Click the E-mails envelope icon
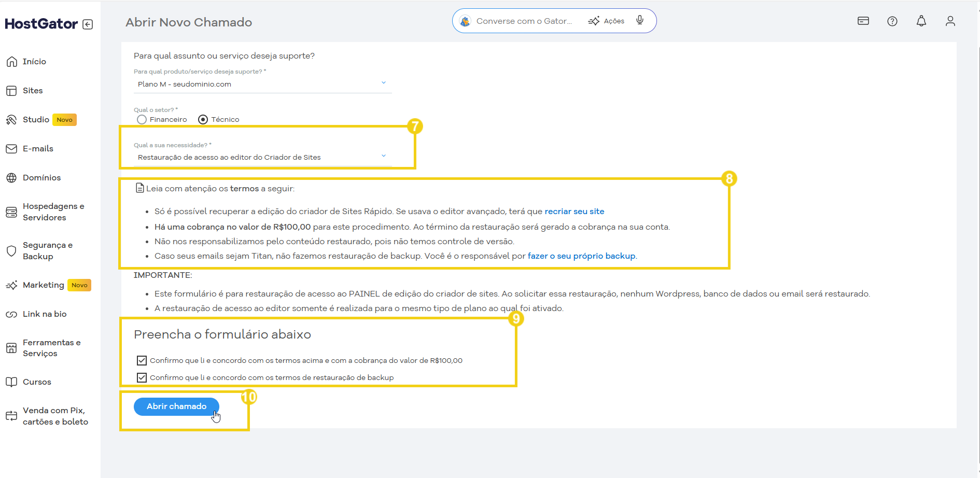Image resolution: width=980 pixels, height=478 pixels. click(11, 149)
